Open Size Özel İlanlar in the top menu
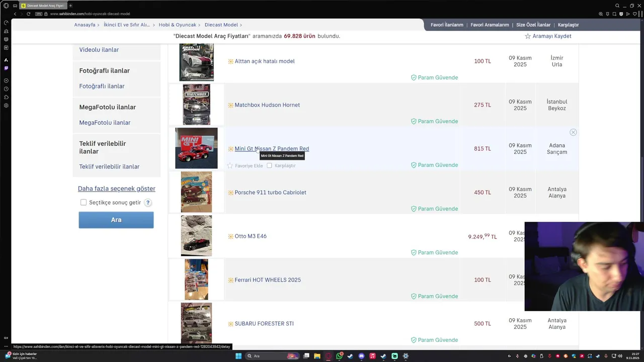644x362 pixels. (x=533, y=25)
